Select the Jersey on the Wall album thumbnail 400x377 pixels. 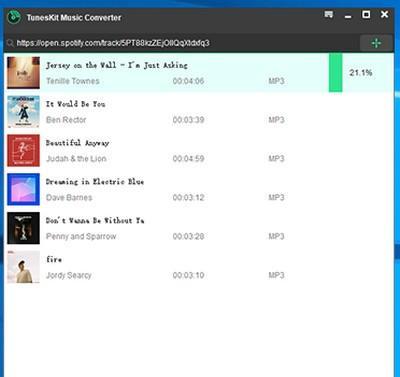(23, 73)
